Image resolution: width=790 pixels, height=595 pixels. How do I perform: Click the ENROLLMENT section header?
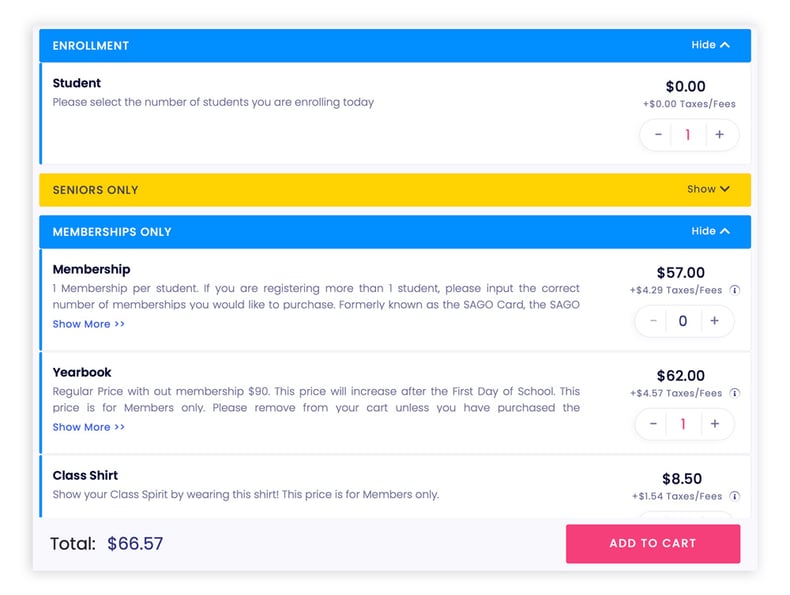(x=395, y=45)
